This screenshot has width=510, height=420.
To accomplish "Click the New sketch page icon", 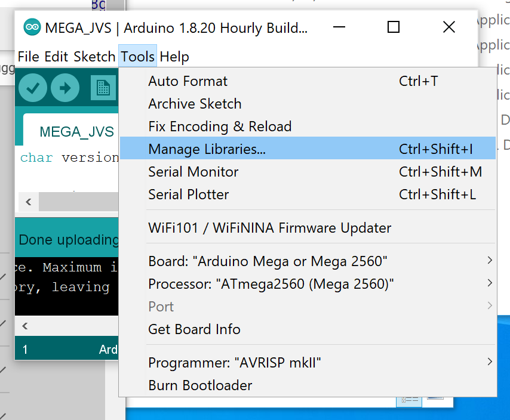I will click(x=103, y=88).
